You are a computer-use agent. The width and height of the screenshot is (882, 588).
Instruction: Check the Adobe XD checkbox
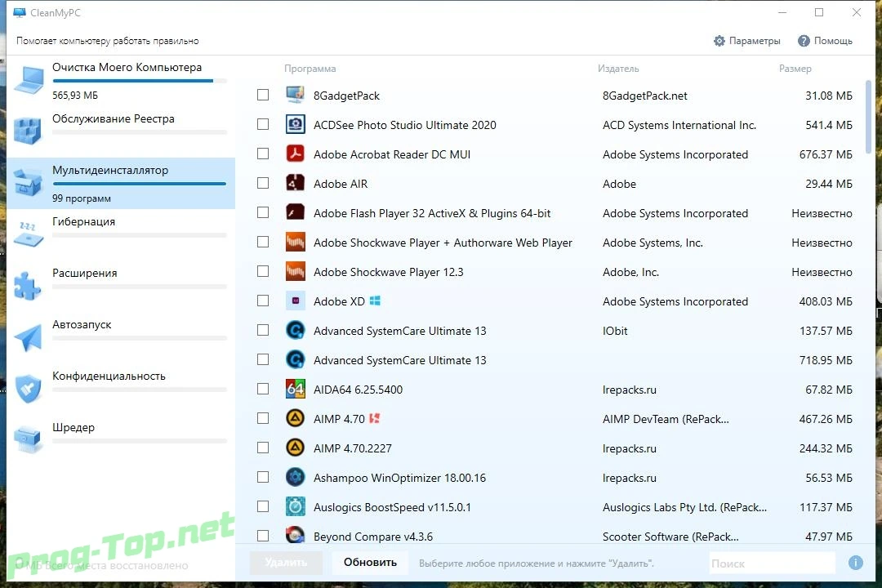tap(263, 301)
